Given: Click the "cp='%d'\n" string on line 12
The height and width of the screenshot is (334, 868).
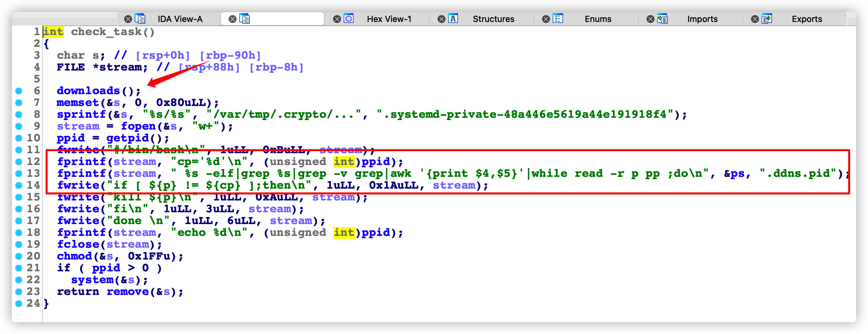Looking at the screenshot, I should (x=209, y=162).
